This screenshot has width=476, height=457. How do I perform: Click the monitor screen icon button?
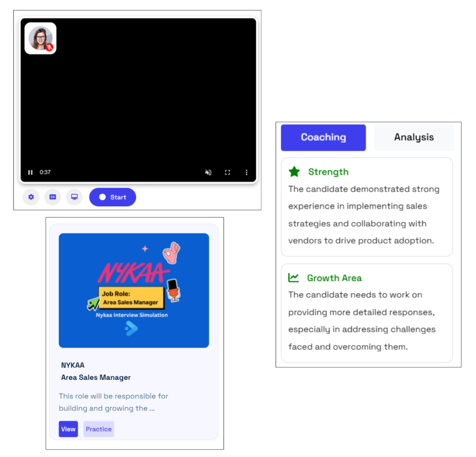74,197
